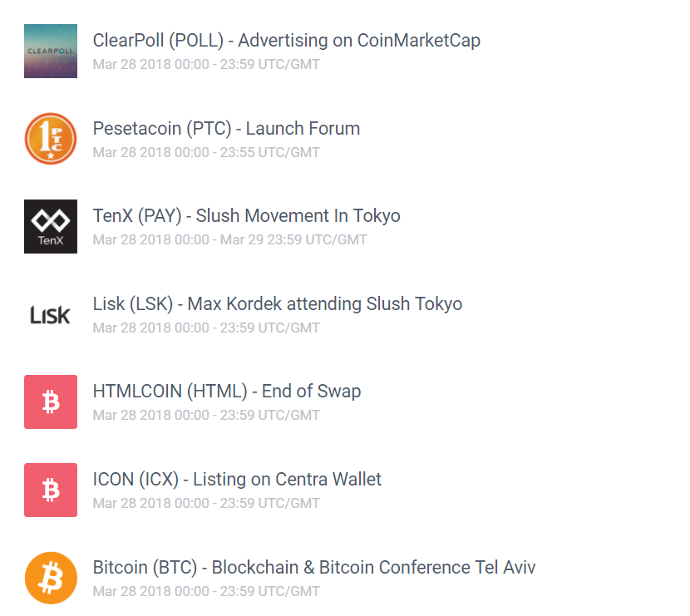Click the red HTMLCOIN placeholder icon
The image size is (690, 616).
[51, 402]
